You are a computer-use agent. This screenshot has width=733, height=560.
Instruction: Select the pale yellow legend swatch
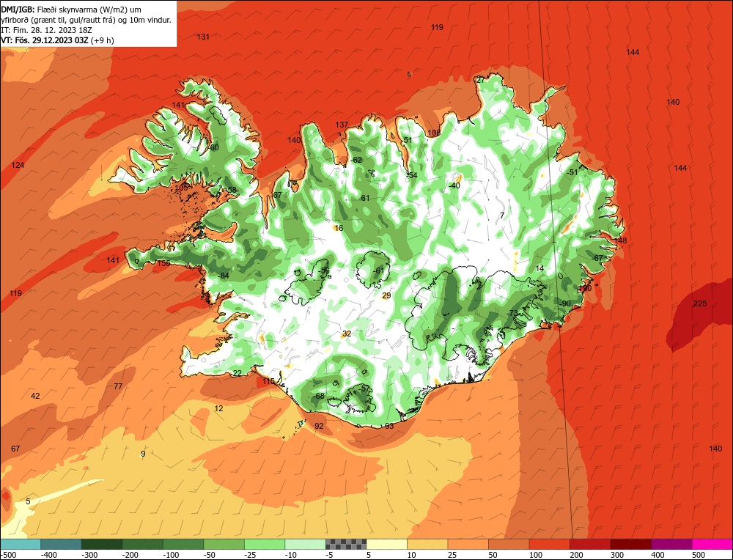(386, 544)
